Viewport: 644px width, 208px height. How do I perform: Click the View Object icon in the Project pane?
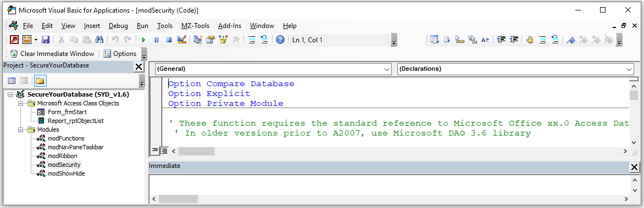tap(24, 81)
